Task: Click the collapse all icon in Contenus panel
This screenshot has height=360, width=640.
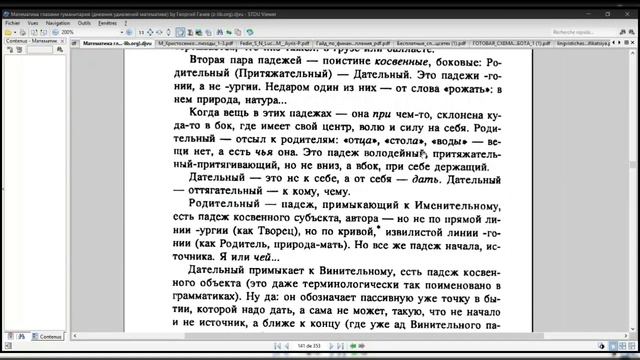Action: click(19, 49)
